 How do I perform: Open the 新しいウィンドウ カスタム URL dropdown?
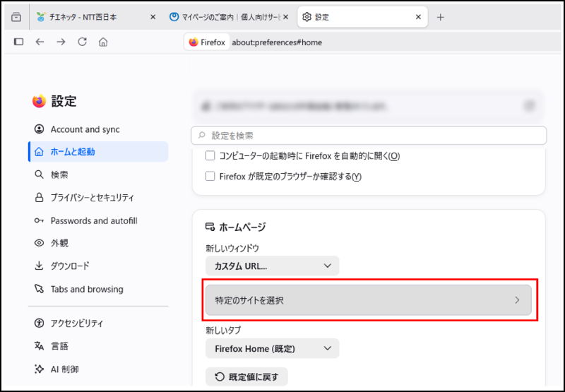(x=273, y=266)
